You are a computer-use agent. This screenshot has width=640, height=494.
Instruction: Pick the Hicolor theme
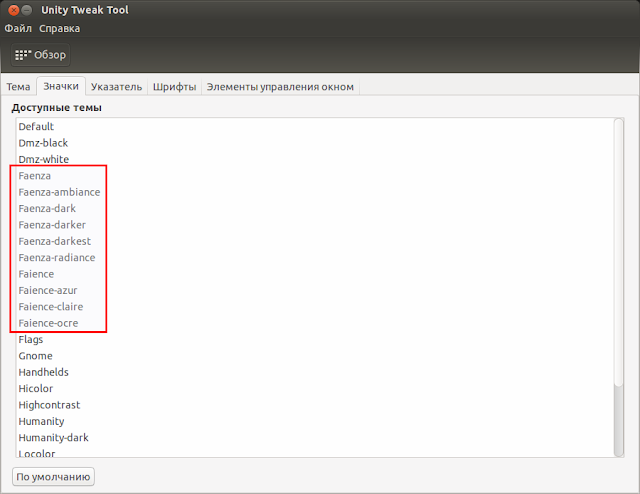tap(315, 388)
